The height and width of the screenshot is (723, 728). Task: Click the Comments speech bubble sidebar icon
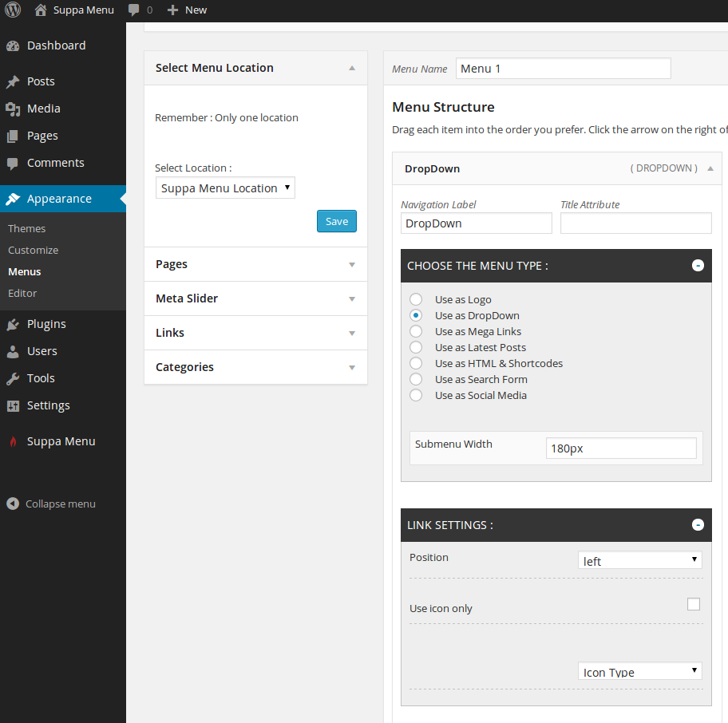tap(13, 164)
